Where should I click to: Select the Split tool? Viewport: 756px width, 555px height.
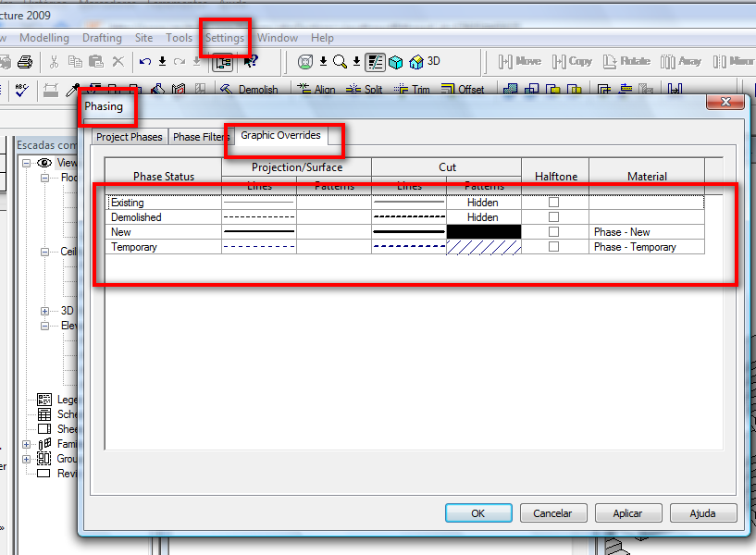[364, 89]
